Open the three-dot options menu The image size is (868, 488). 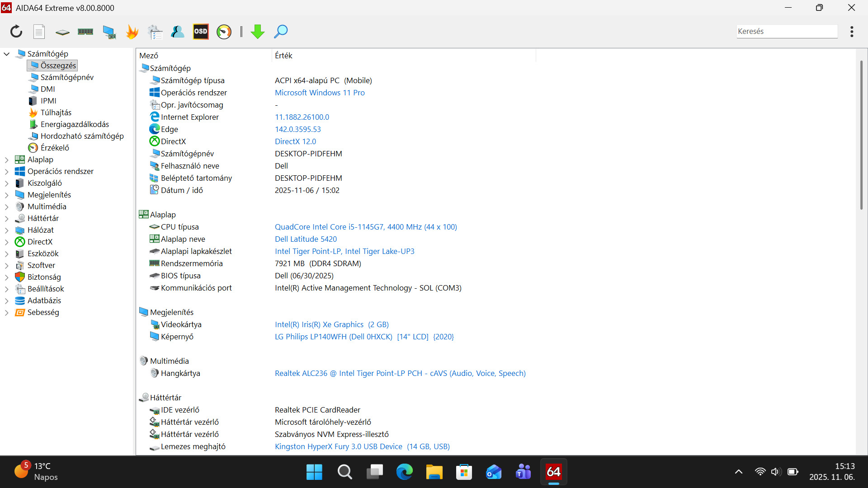click(x=852, y=32)
